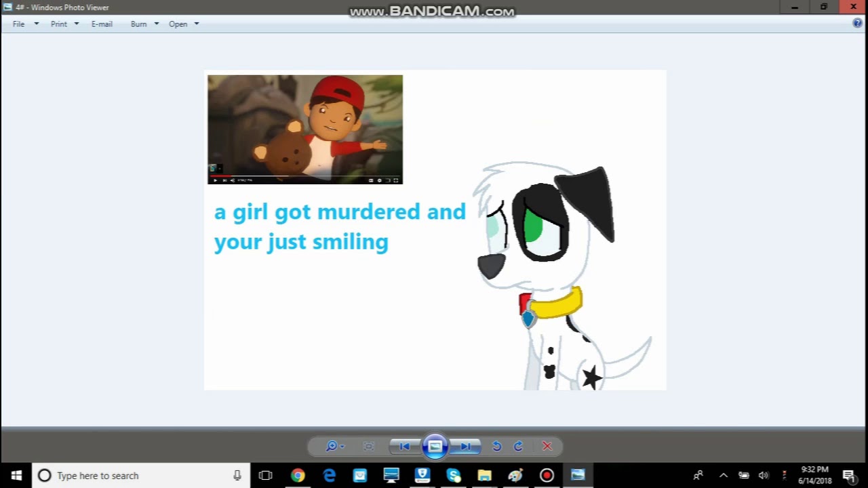Open the volume control in the tray

764,475
